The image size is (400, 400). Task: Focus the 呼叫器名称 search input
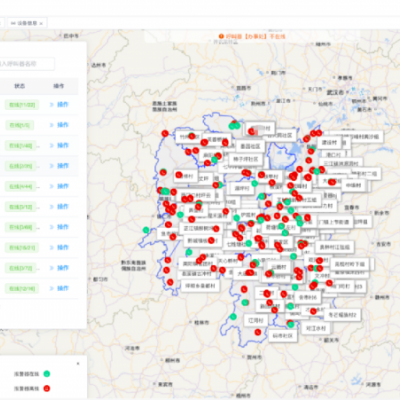pos(27,64)
